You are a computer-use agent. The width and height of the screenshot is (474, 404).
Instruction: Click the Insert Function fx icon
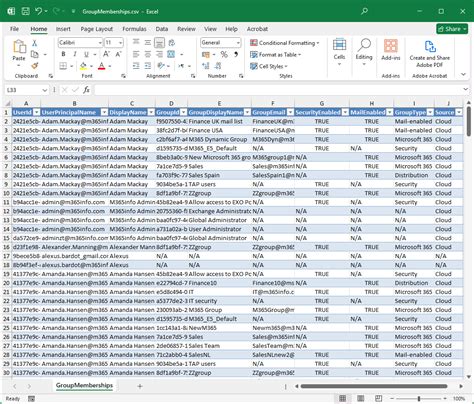tap(86, 90)
